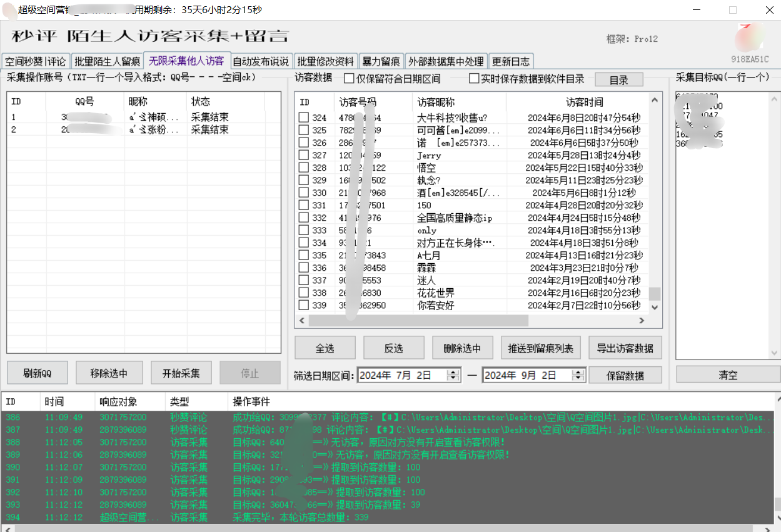The width and height of the screenshot is (781, 532).
Task: Click start date spinner next to 2024年 7月 2日
Action: click(453, 375)
